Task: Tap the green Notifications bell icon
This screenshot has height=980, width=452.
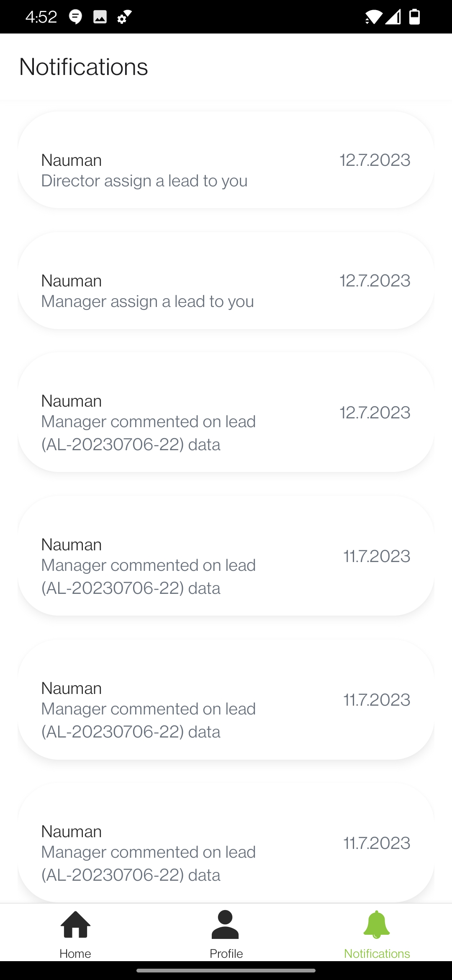Action: pos(377,924)
